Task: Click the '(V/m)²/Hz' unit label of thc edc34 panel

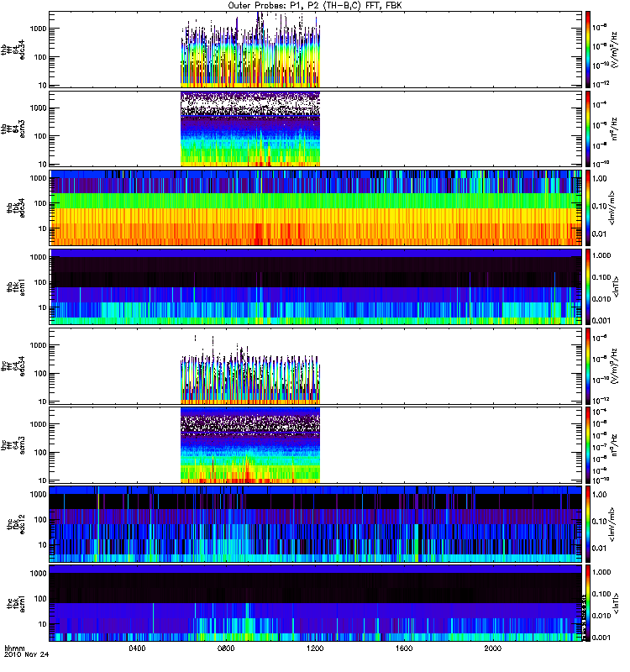Action: [x=614, y=366]
